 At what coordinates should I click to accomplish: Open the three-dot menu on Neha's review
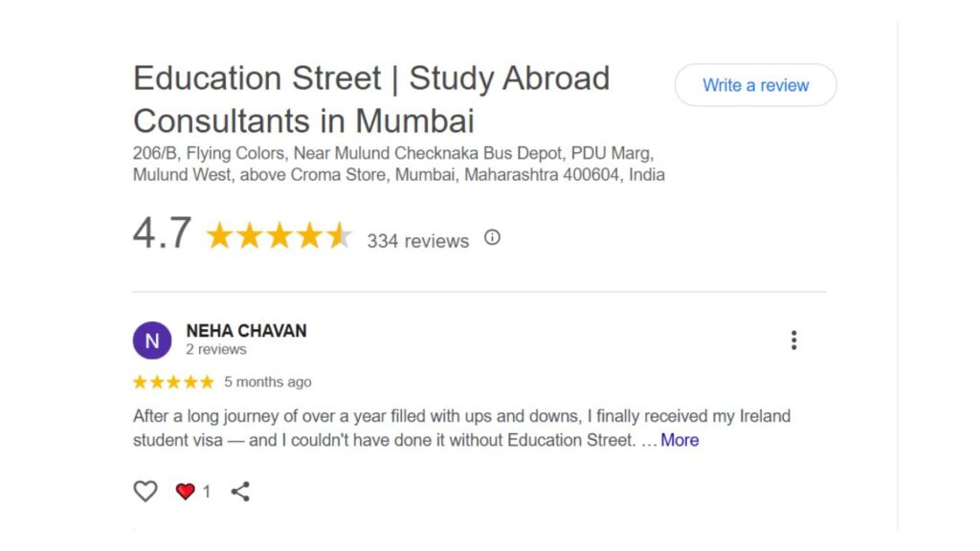[x=793, y=340]
